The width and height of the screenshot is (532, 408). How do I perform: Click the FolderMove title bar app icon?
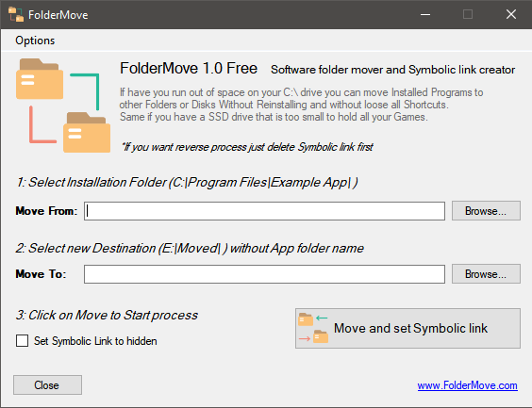click(x=16, y=14)
